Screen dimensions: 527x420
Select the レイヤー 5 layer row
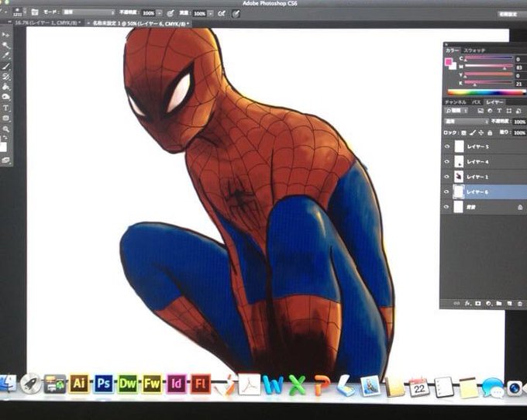[x=484, y=146]
